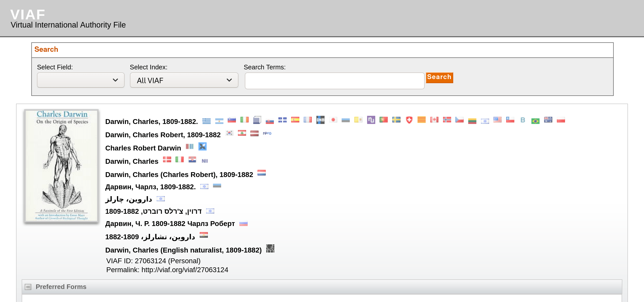The height and width of the screenshot is (302, 644).
Task: Click name heading Darwin, Charles, 1809-1882.
Action: (x=151, y=122)
